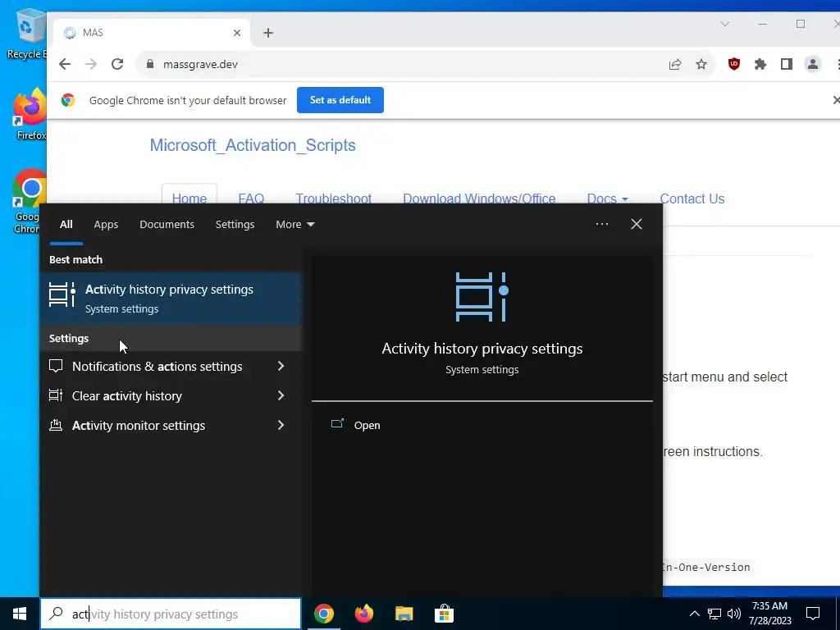Open Chrome tab search chevron
The height and width of the screenshot is (630, 840).
click(x=725, y=24)
